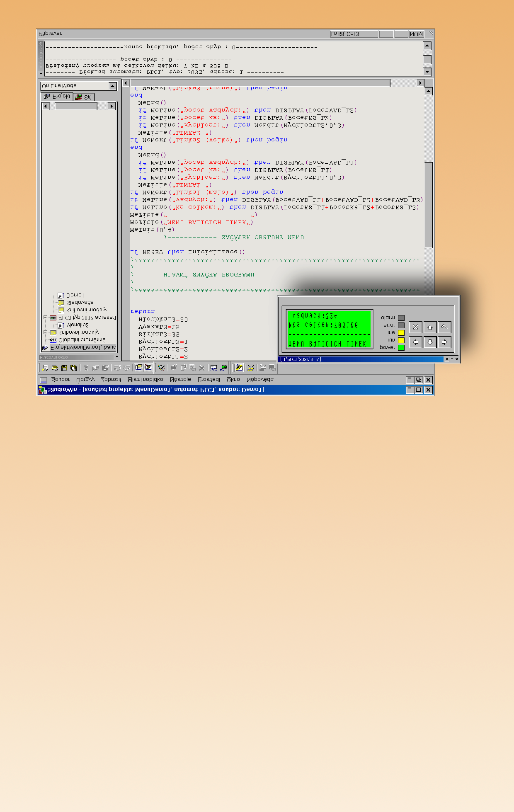Click the code editor vertical scrollbar thumb
514x812 pixels.
pyautogui.click(x=429, y=205)
